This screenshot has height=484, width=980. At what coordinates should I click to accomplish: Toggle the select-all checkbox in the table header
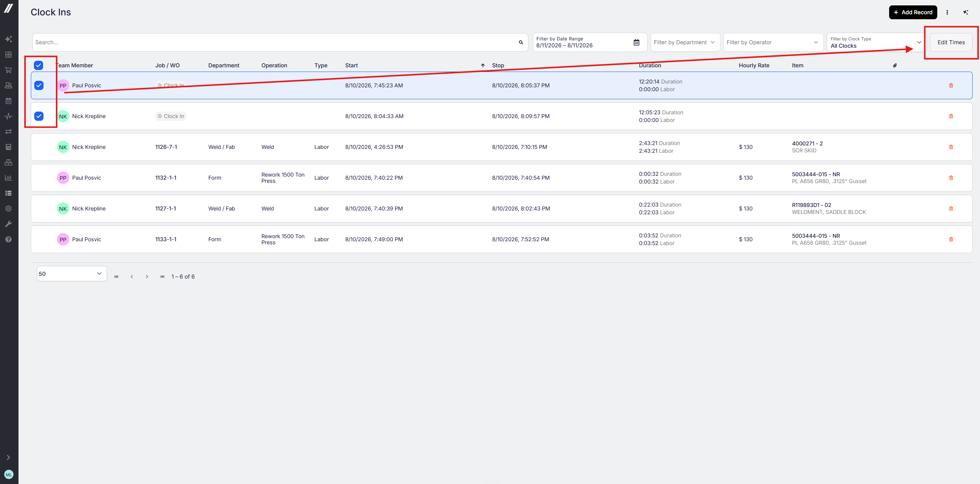(39, 65)
